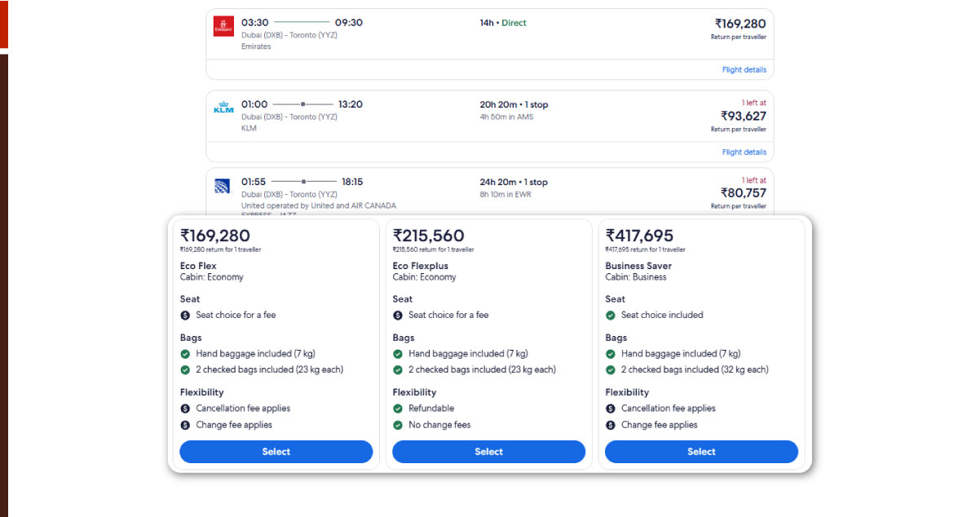Screen dimensions: 980x517
Task: Select the Eco Flex fare
Action: [276, 452]
